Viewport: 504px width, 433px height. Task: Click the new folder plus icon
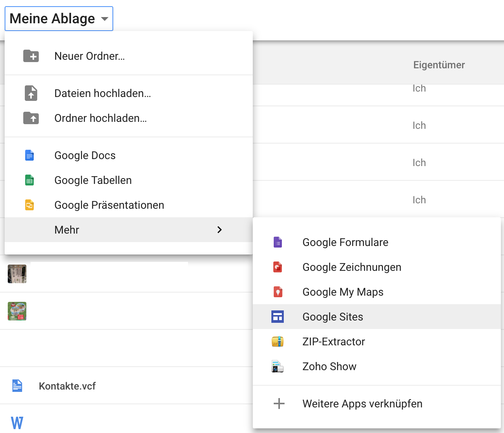31,56
